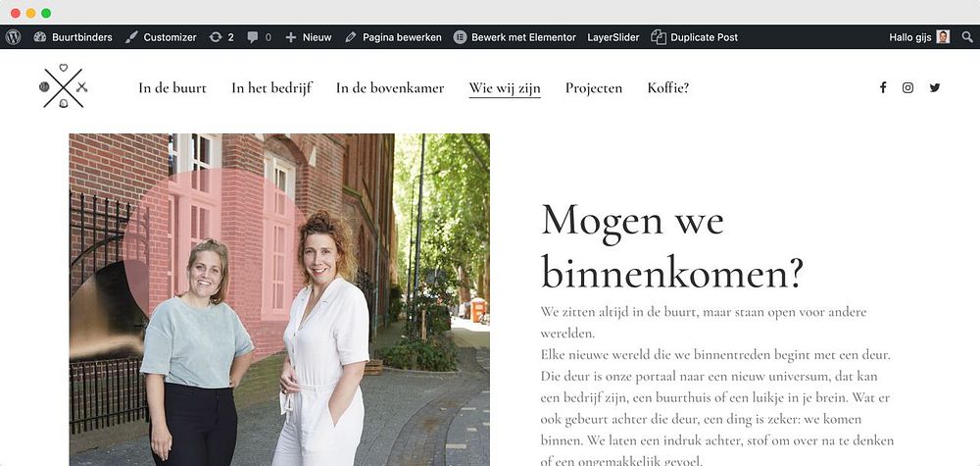980x466 pixels.
Task: Open LayerSlider in admin bar
Action: (613, 37)
